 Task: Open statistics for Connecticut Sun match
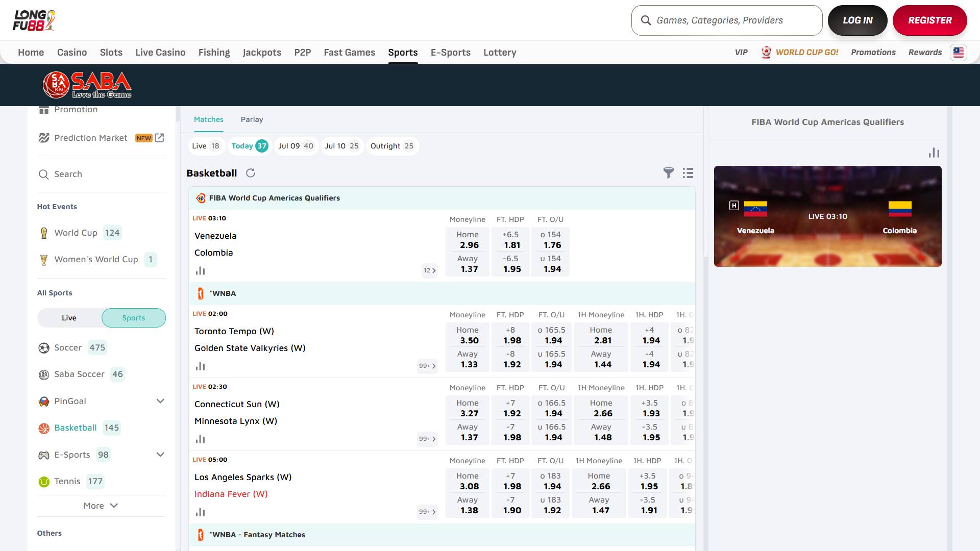pyautogui.click(x=200, y=439)
